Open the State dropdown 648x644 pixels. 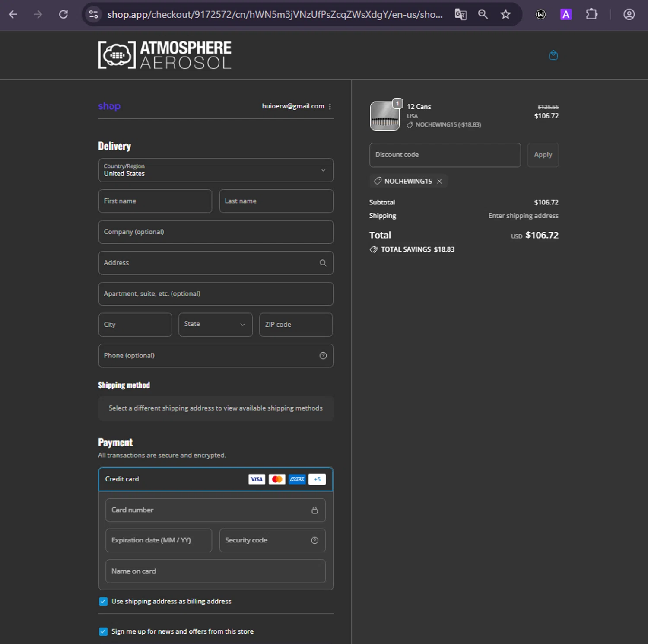point(216,324)
